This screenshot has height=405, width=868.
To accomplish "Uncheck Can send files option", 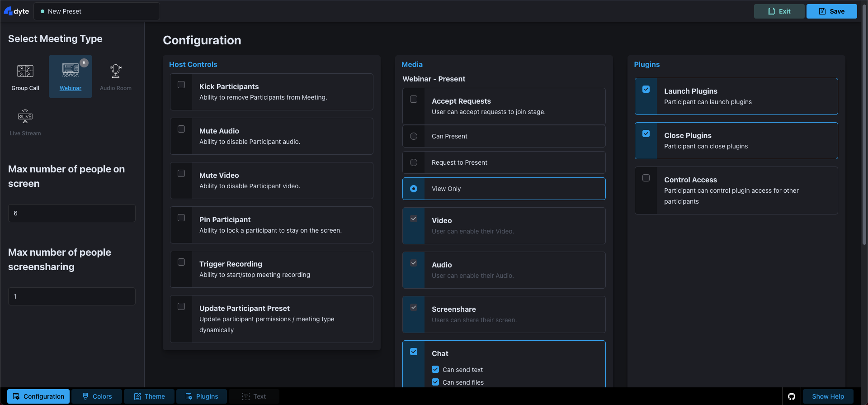I will [435, 382].
